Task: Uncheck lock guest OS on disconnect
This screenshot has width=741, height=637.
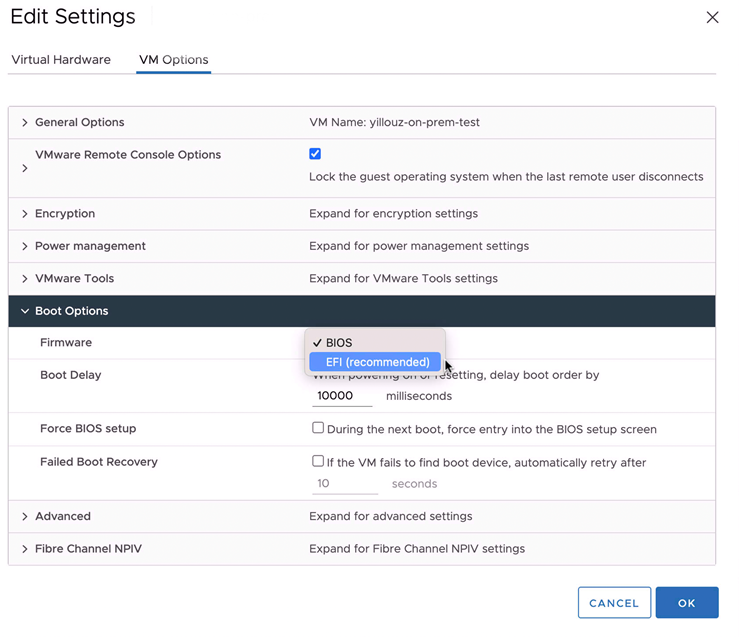Action: [x=315, y=154]
